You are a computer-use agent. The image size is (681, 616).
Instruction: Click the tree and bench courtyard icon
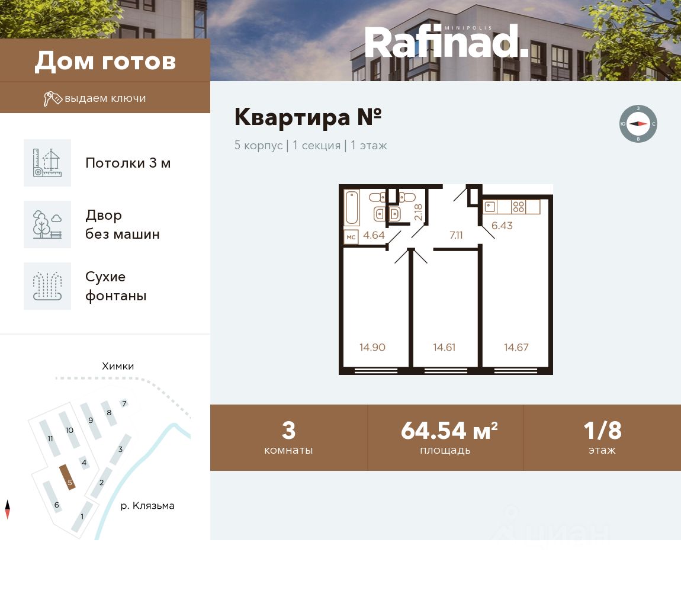47,224
